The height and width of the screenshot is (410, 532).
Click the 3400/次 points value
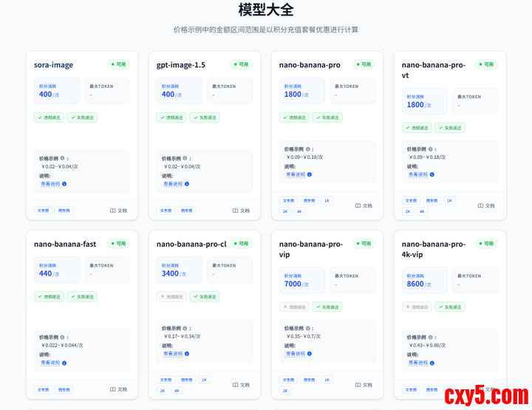tap(174, 273)
